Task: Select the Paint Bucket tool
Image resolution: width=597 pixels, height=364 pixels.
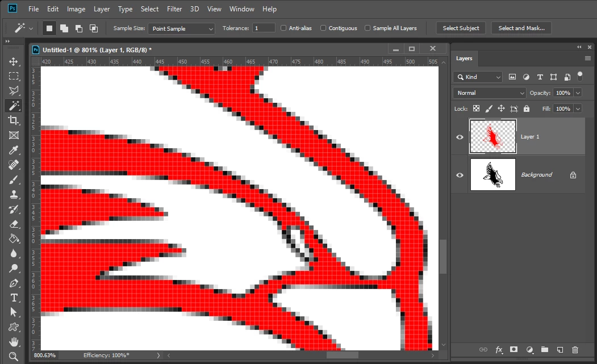Action: coord(14,239)
